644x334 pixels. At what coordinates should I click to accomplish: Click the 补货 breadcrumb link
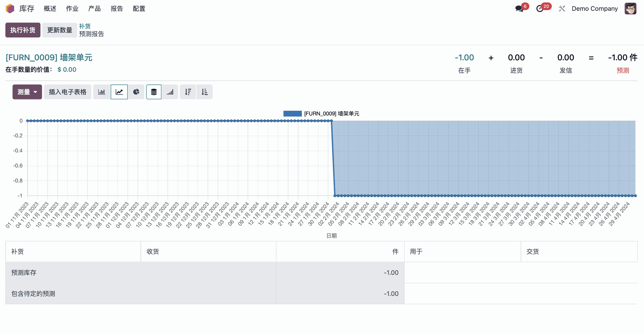click(85, 26)
